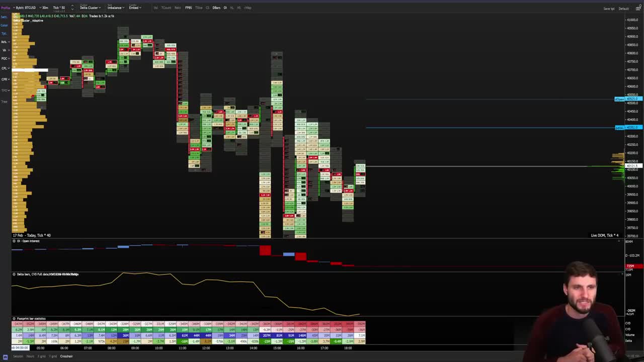Toggle the Rekt indicator
The height and width of the screenshot is (362, 644).
pyautogui.click(x=178, y=8)
